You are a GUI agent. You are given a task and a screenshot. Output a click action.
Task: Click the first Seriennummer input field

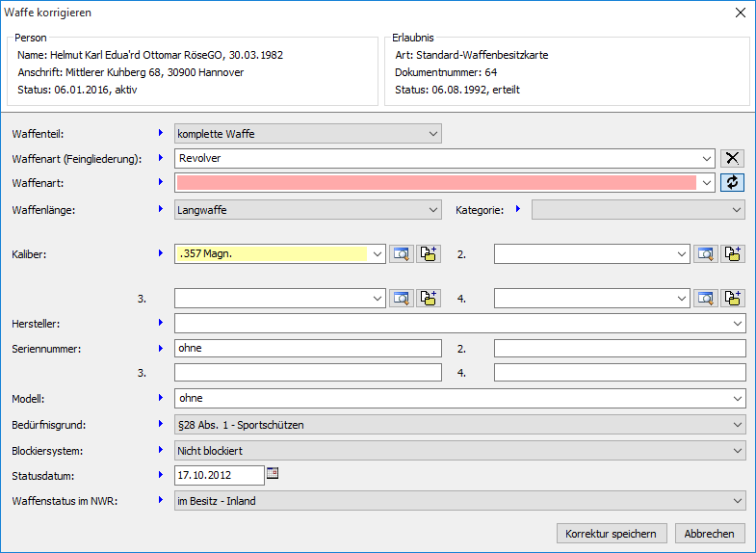click(307, 348)
